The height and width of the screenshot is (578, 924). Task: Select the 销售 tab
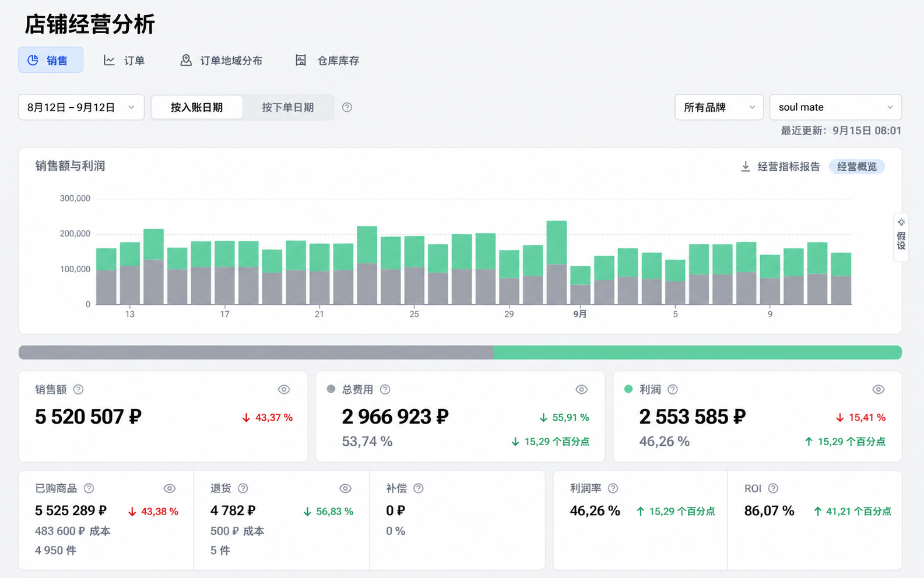pyautogui.click(x=51, y=60)
